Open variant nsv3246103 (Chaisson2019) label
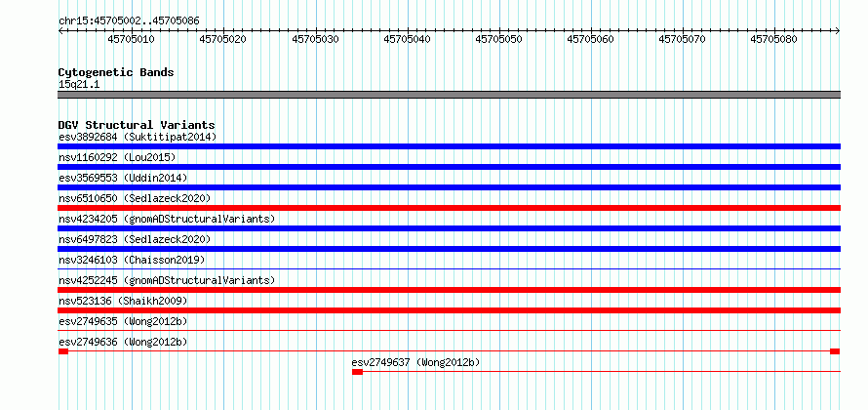 point(132,260)
